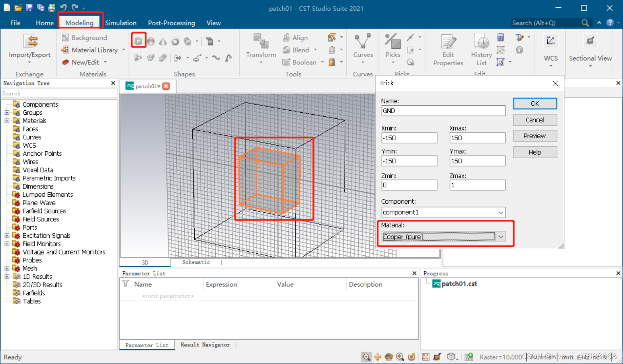Click the calculator icon in Edit group
This screenshot has width=623, height=364.
(x=500, y=38)
